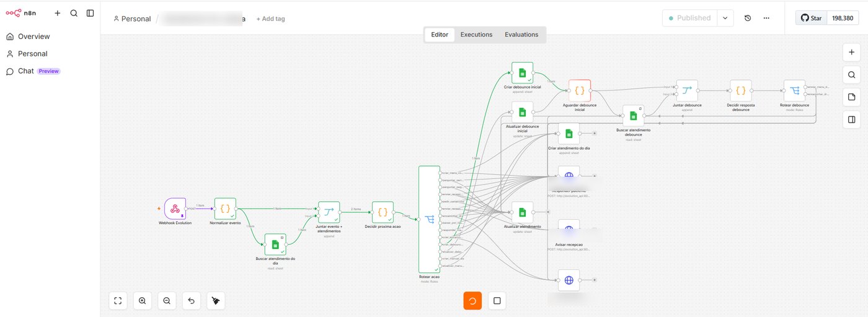This screenshot has height=317, width=868.
Task: Add a sticky note to canvas
Action: pyautogui.click(x=851, y=97)
